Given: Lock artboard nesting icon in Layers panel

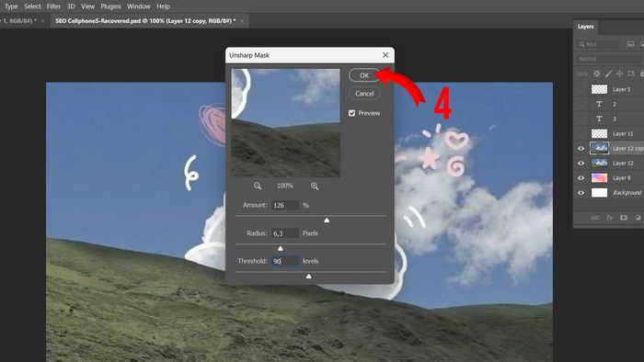Looking at the screenshot, I should pyautogui.click(x=631, y=74).
